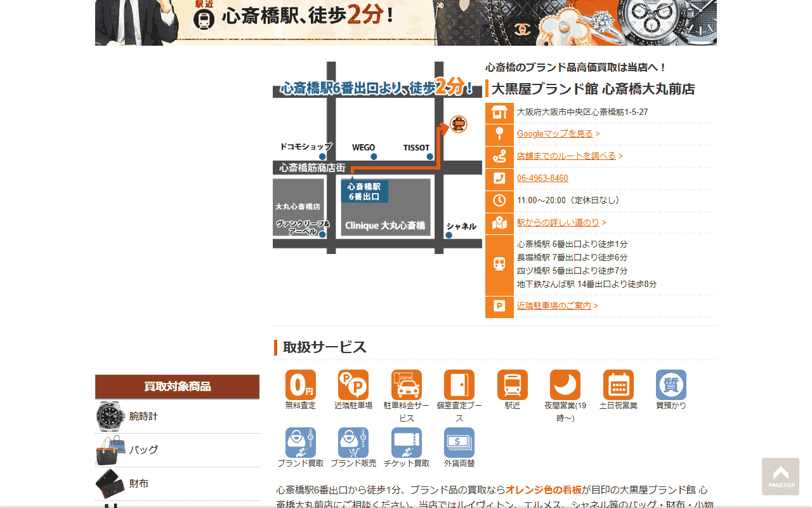
Task: Click the 夜間営業 moon icon
Action: [x=565, y=385]
